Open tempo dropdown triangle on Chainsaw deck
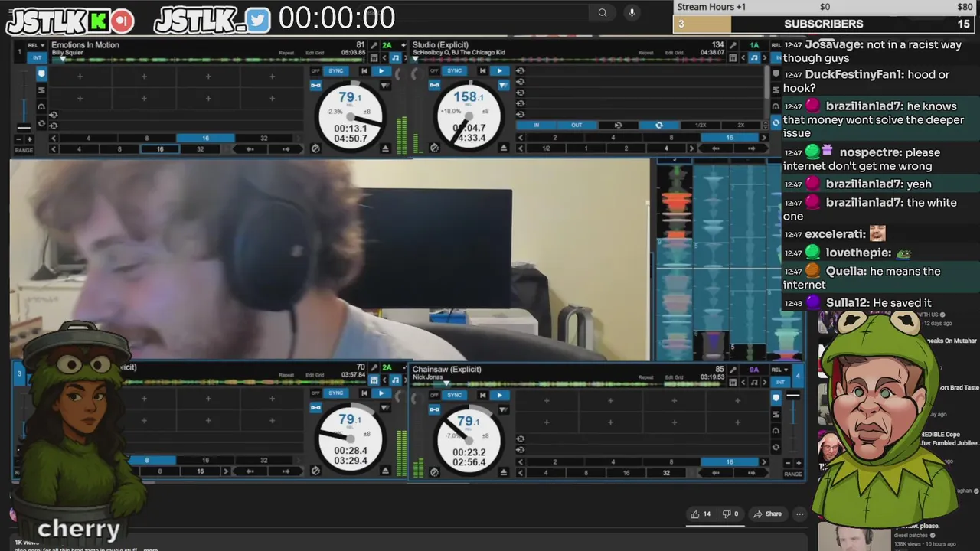 [x=503, y=409]
